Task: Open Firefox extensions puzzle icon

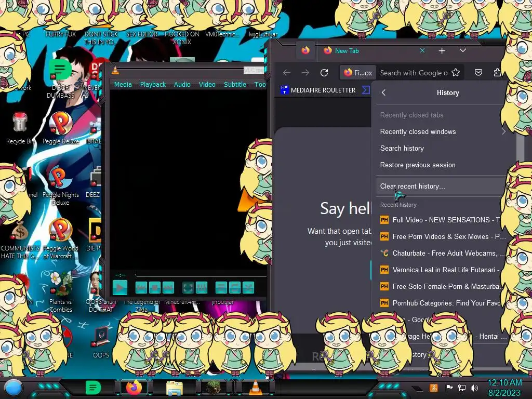Action: [x=497, y=73]
